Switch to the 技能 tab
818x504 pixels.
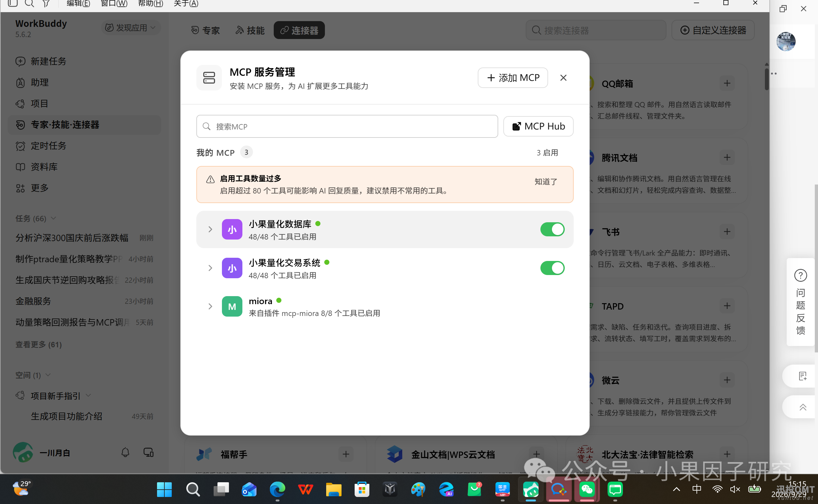(250, 30)
